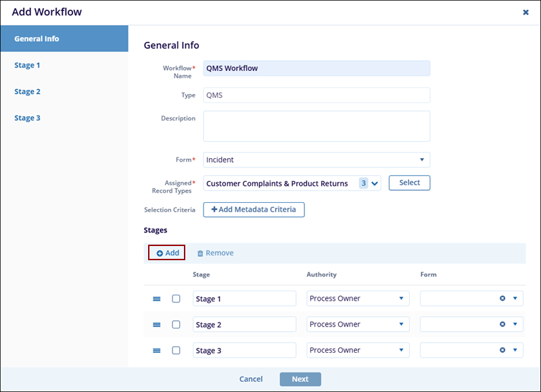Screen dimensions: 541x392
Task: Tick the checkbox for Stage 1
Action: click(x=177, y=299)
